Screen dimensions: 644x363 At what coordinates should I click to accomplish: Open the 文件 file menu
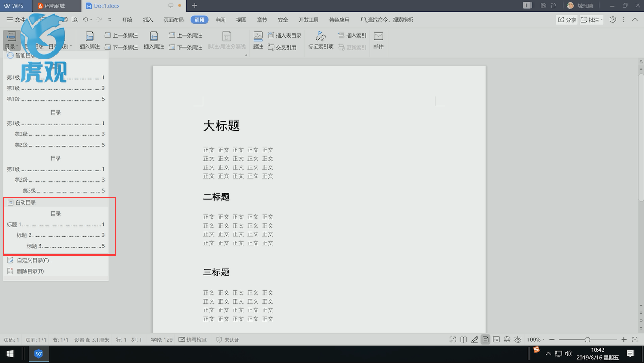click(16, 20)
